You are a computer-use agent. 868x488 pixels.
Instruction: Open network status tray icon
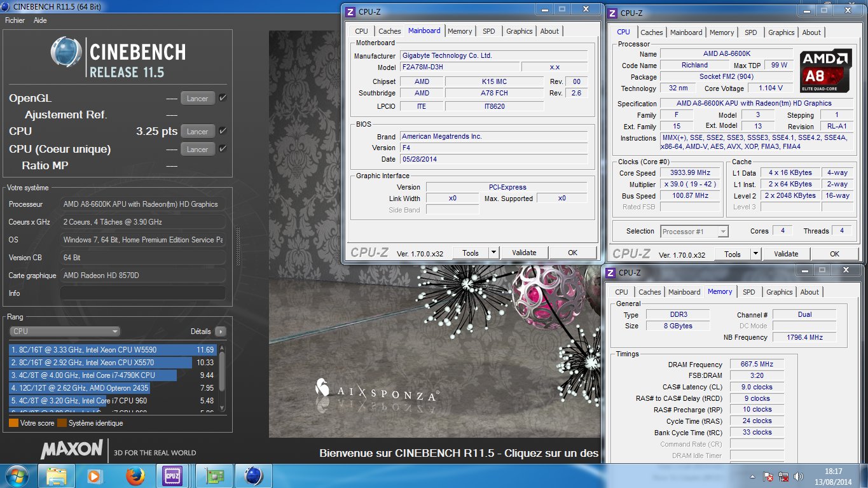click(x=785, y=477)
